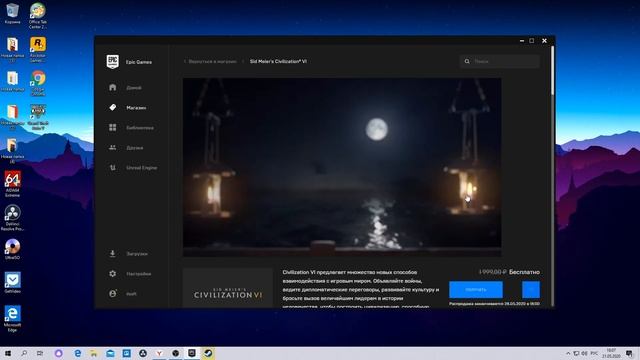Click the back to store link
The height and width of the screenshot is (360, 640).
coord(210,62)
